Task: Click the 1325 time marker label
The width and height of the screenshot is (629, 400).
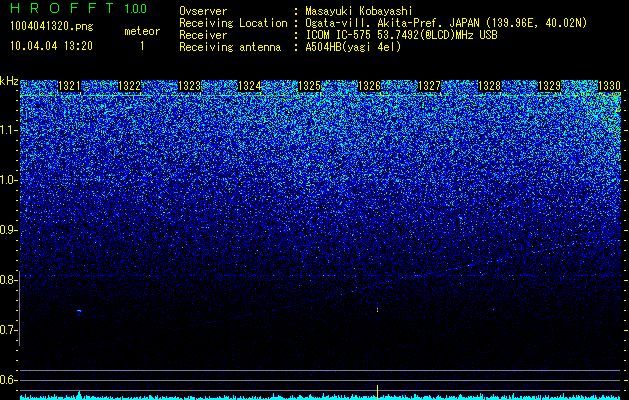Action: [310, 86]
